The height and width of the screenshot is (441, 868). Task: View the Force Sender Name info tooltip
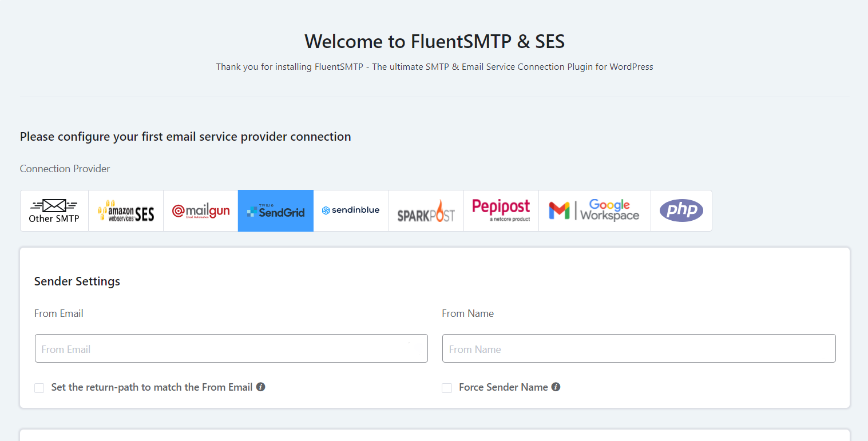click(555, 387)
